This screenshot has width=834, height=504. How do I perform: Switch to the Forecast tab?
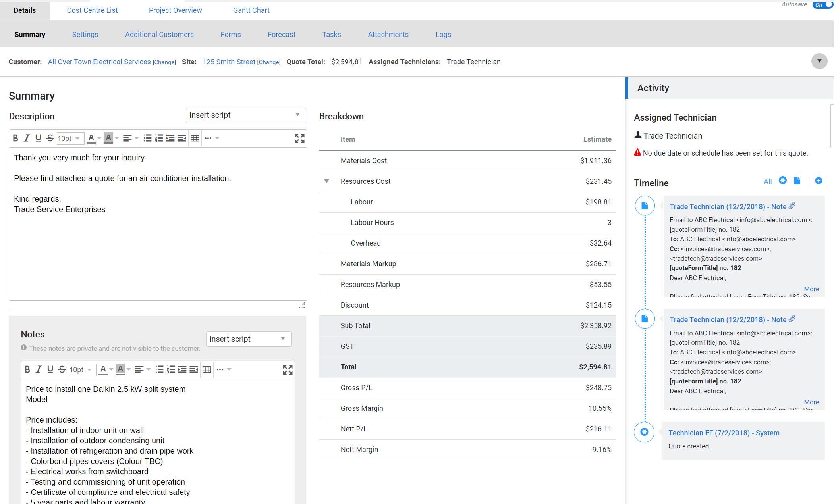click(282, 35)
